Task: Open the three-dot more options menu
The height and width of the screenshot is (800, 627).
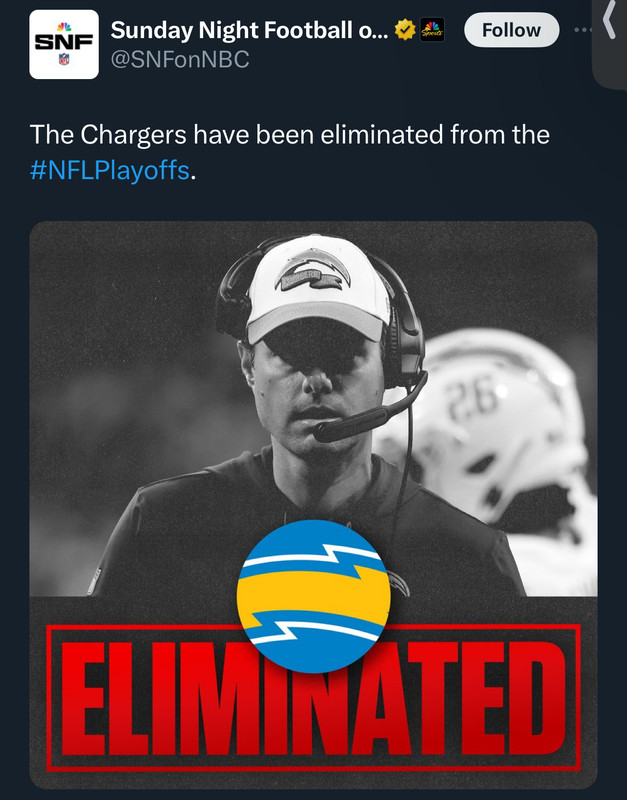Action: (582, 30)
